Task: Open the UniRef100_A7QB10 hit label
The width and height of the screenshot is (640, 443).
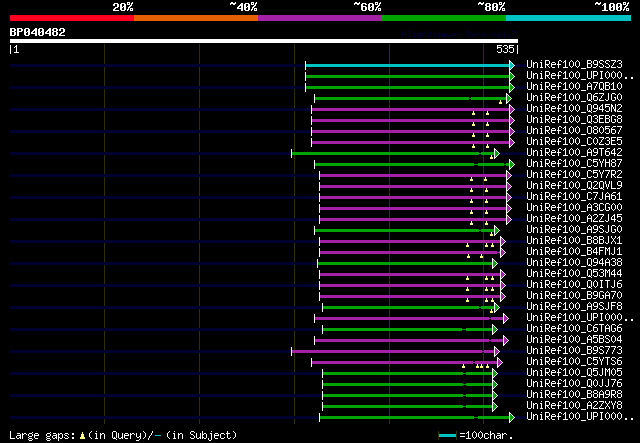Action: (574, 87)
